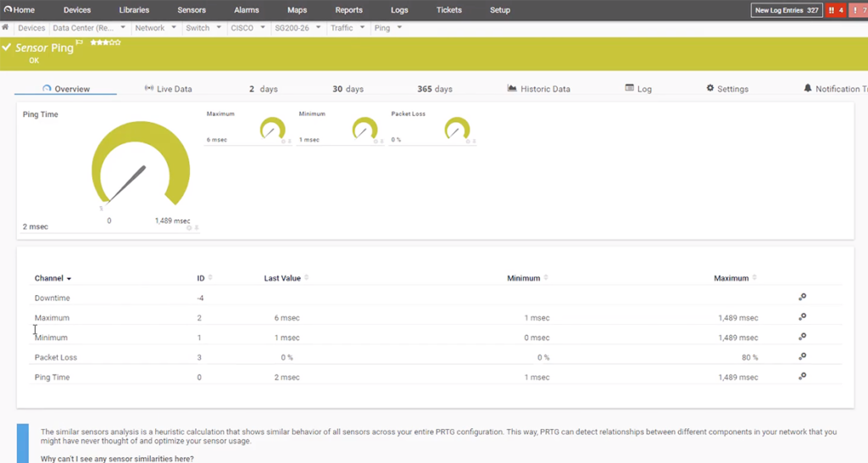
Task: Click the home icon in the breadcrumb bar
Action: (x=6, y=27)
